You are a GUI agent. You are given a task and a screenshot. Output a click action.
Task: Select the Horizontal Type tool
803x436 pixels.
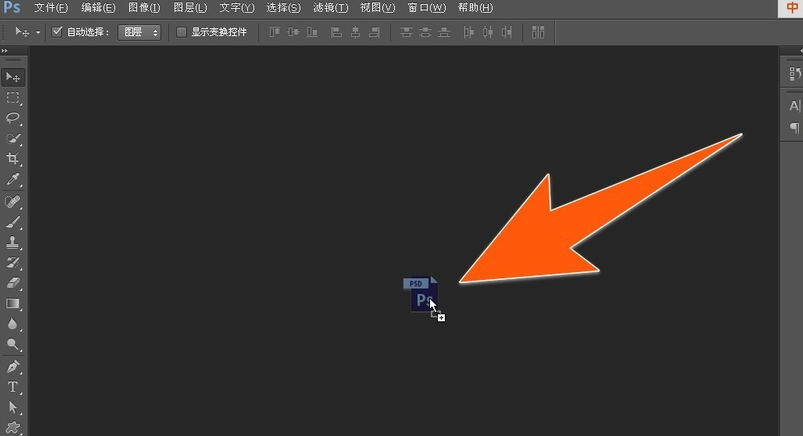(x=13, y=387)
